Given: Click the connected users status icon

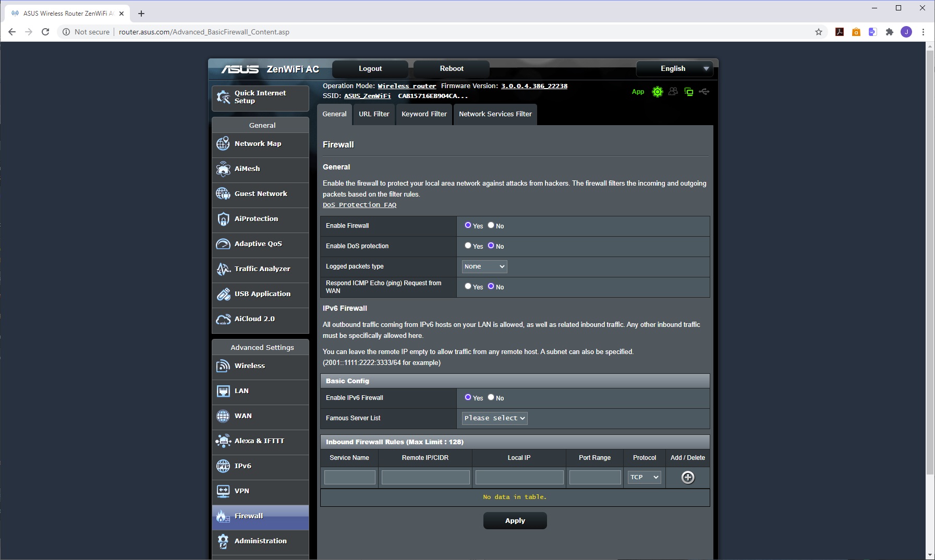Looking at the screenshot, I should coord(673,92).
